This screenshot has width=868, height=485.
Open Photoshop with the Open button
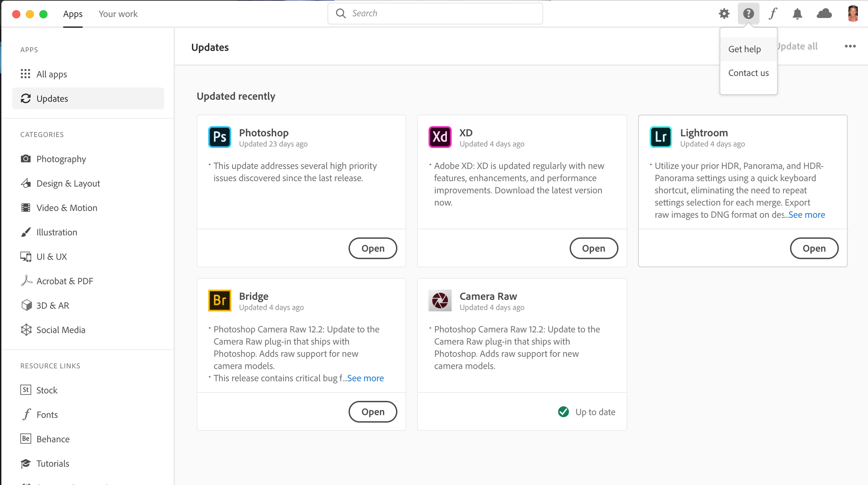(373, 248)
